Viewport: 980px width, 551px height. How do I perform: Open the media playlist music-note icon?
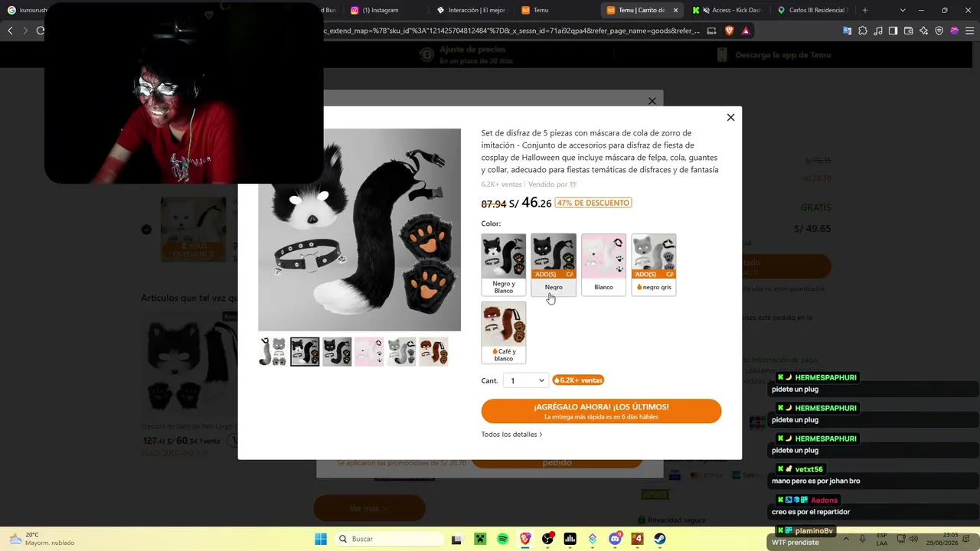(x=878, y=31)
